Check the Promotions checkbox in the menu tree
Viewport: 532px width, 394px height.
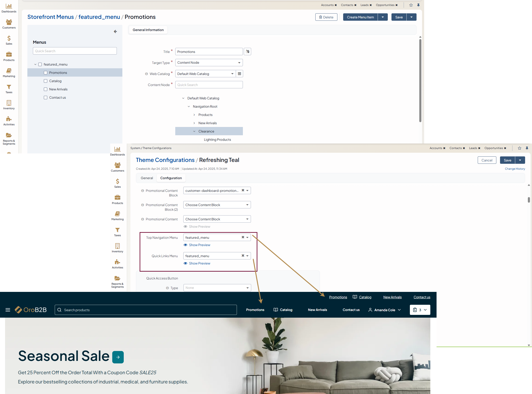[x=46, y=73]
